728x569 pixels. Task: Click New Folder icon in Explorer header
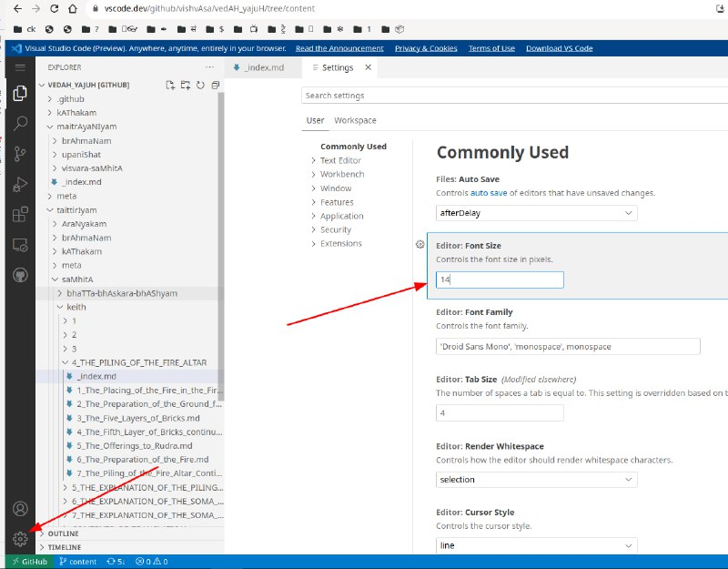click(186, 85)
